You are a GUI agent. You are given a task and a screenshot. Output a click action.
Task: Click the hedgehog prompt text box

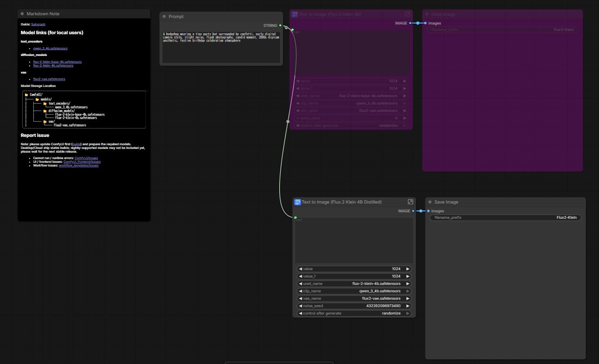tap(221, 47)
